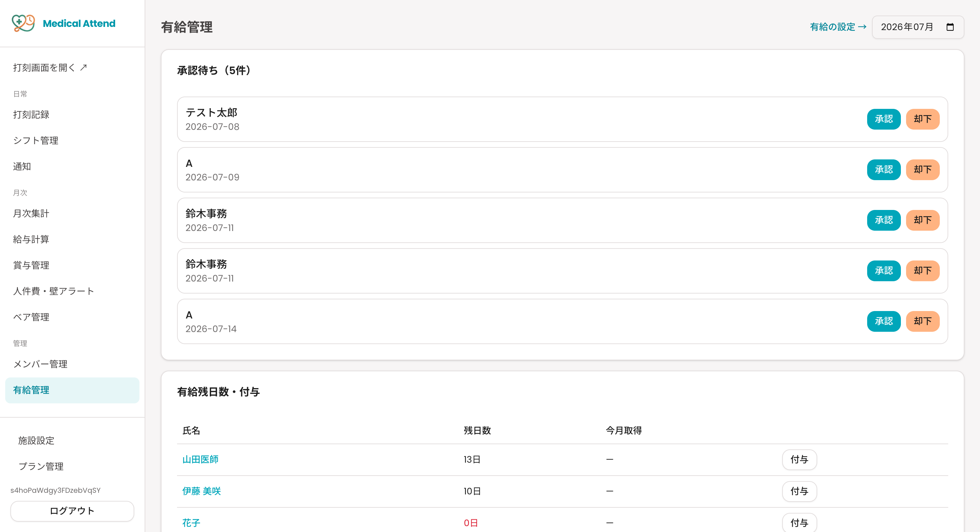Open 伊藤 美咲 member link
The height and width of the screenshot is (532, 980).
[202, 491]
